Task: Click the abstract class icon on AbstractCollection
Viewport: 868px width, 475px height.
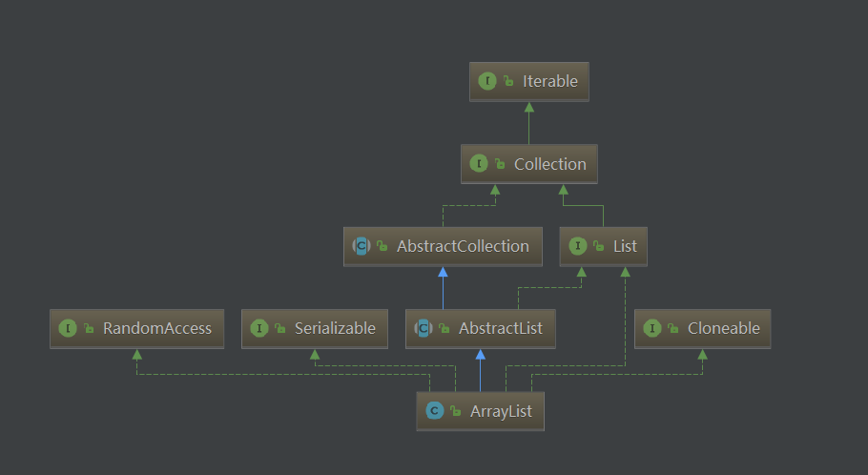Action: (362, 246)
